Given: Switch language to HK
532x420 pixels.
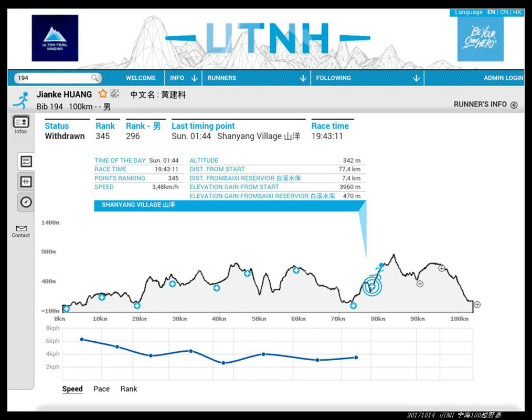Looking at the screenshot, I should (517, 12).
